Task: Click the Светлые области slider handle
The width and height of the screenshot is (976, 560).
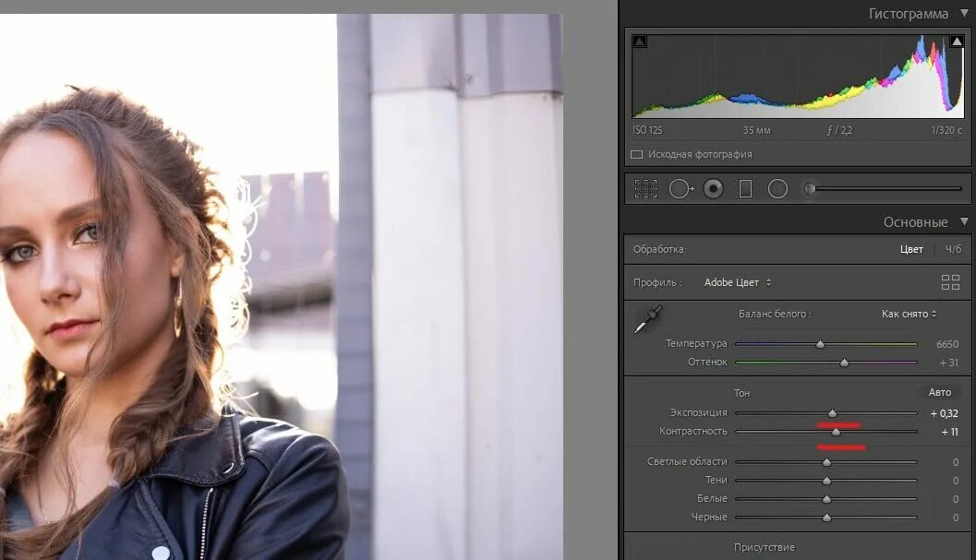Action: coord(826,462)
